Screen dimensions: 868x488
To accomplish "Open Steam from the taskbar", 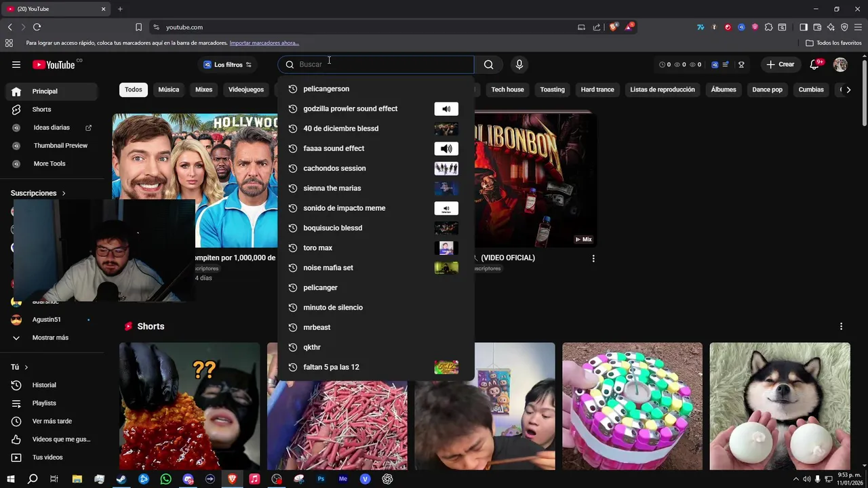I will [x=121, y=479].
